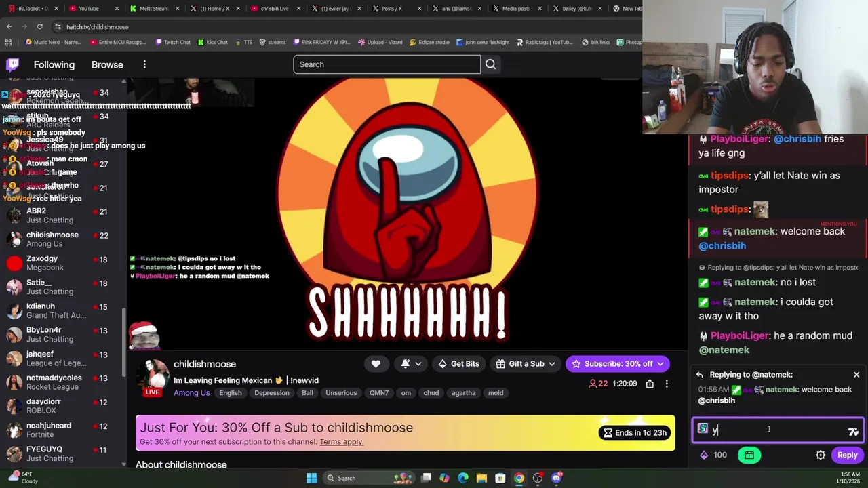The width and height of the screenshot is (868, 488).
Task: Reload the page with the refresh icon
Action: [x=40, y=26]
